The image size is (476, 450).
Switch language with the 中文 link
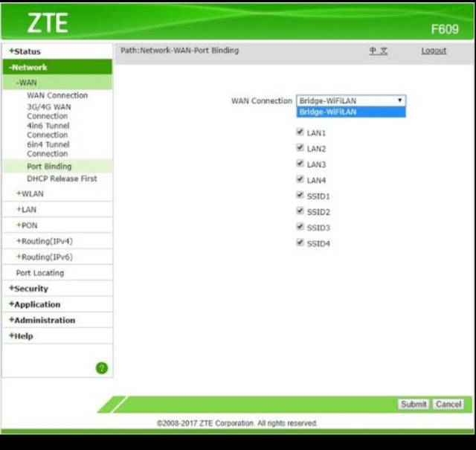pyautogui.click(x=379, y=51)
